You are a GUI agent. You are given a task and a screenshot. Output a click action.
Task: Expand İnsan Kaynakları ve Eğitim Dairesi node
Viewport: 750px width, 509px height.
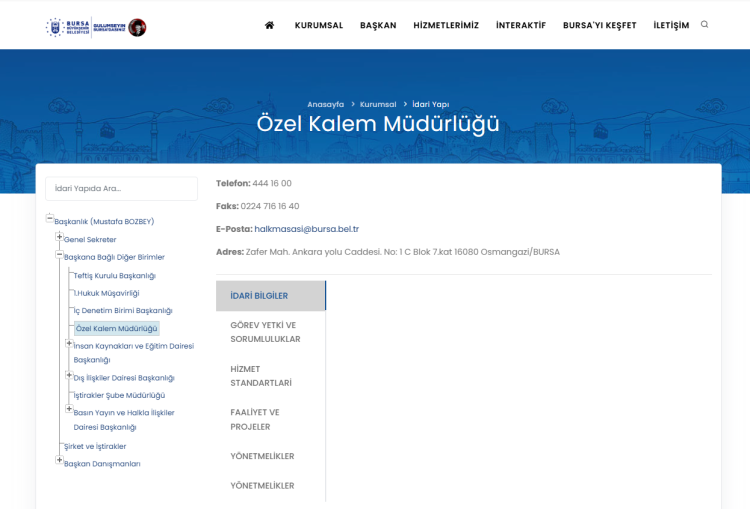point(69,344)
